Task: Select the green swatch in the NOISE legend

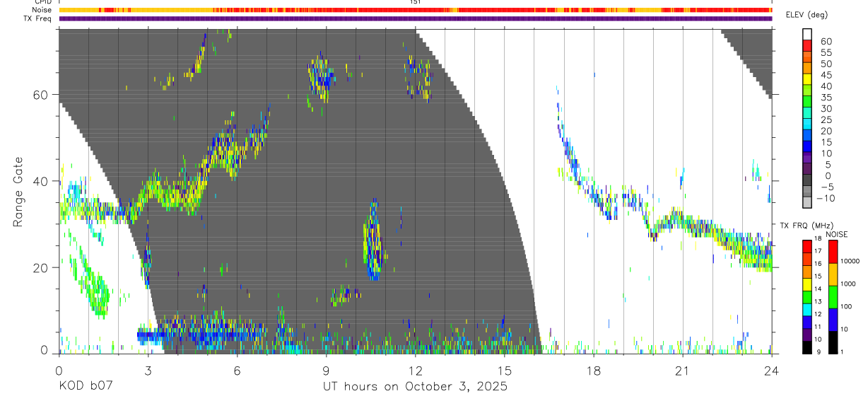Action: 833,297
